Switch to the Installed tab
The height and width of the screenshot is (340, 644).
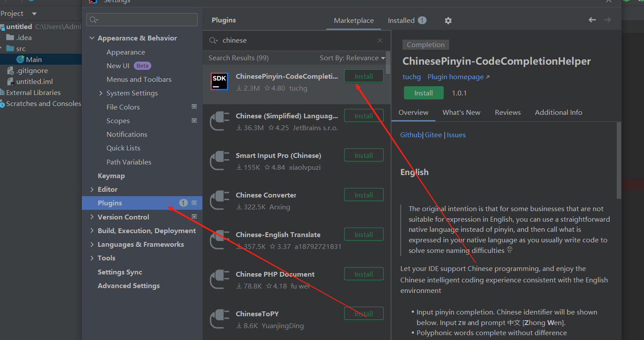[x=407, y=21]
